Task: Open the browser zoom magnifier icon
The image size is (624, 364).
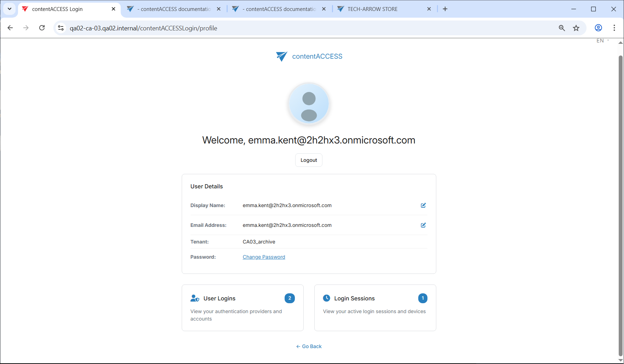Action: (x=561, y=28)
